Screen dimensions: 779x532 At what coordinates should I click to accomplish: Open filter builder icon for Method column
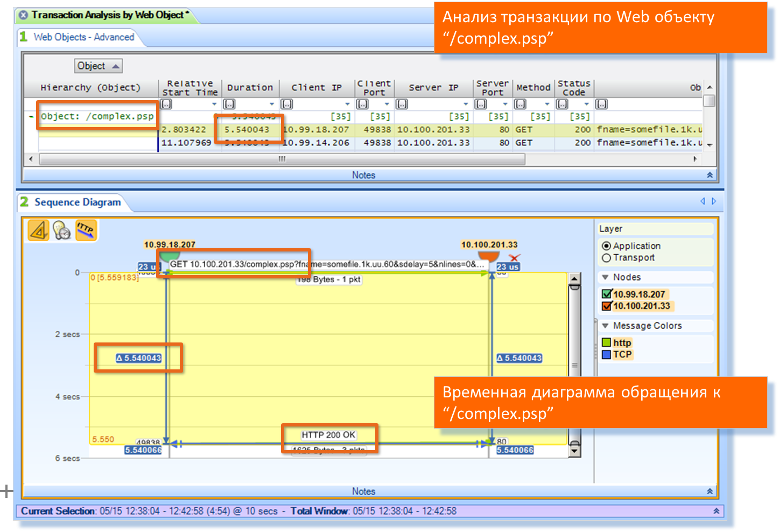[x=520, y=104]
